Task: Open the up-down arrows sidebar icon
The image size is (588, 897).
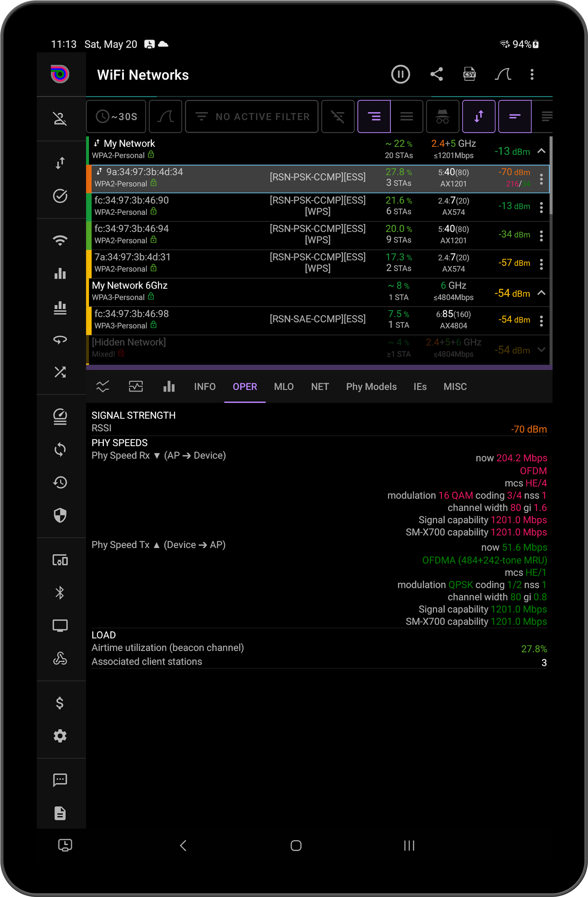Action: [x=60, y=163]
